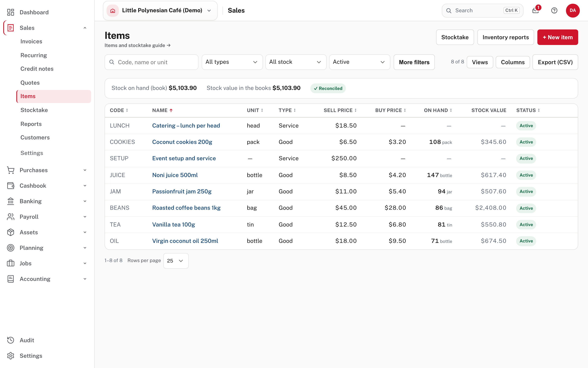Open Items and stocktake guide link
Screen dimensions: 588x368
coord(138,45)
